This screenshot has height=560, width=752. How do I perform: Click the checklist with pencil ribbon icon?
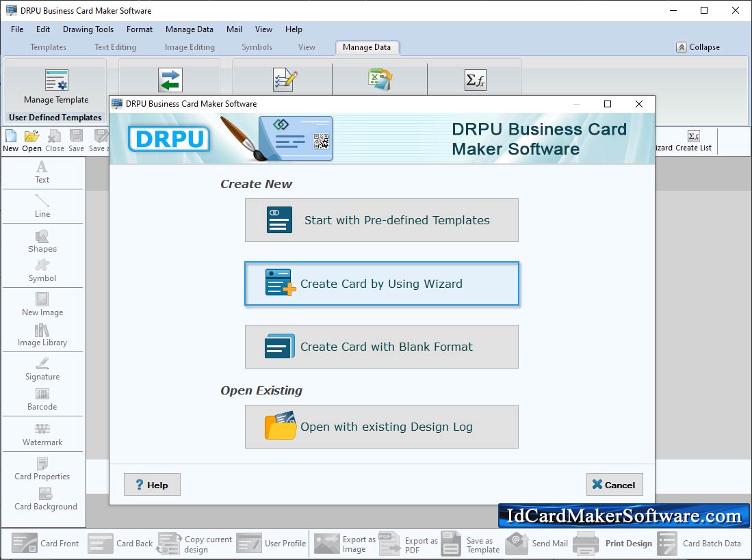click(285, 79)
